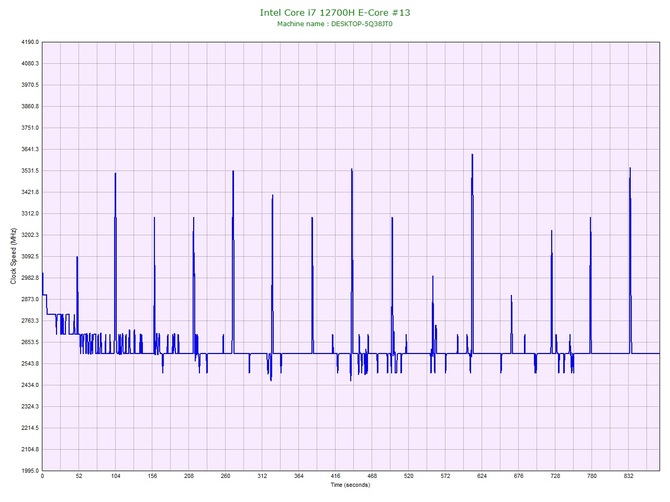
Task: Click the 312 tick on time axis
Action: [x=262, y=476]
